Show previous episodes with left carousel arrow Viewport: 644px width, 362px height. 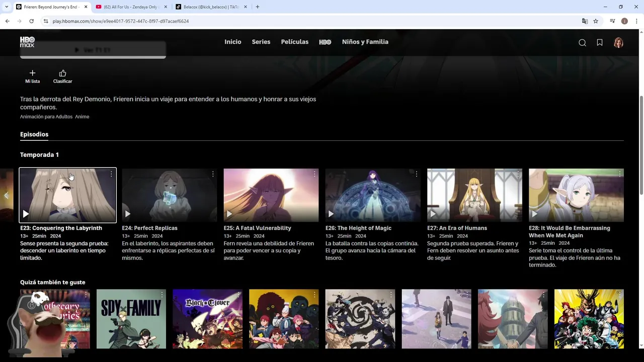(6, 196)
